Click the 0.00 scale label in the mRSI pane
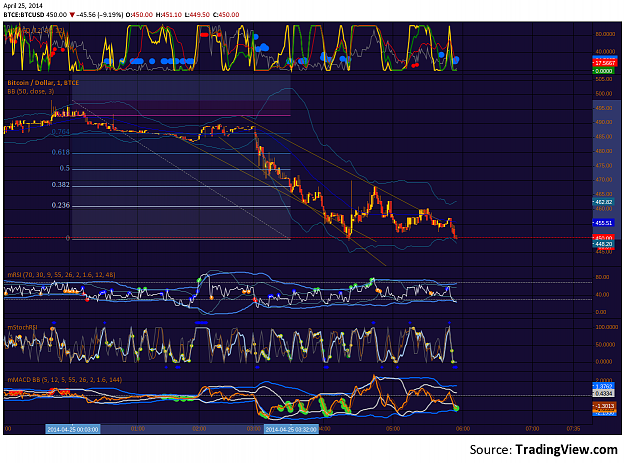Image resolution: width=625 pixels, height=463 pixels. pos(601,312)
